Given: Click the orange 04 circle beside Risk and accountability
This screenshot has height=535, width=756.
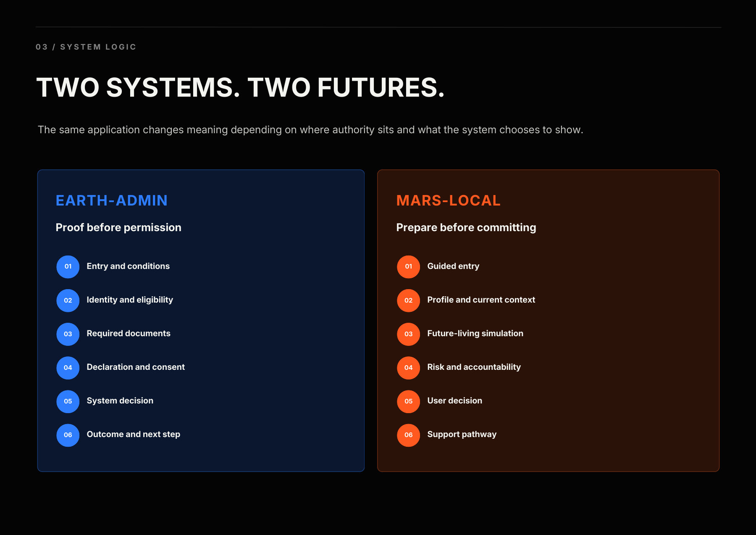Looking at the screenshot, I should (x=409, y=367).
